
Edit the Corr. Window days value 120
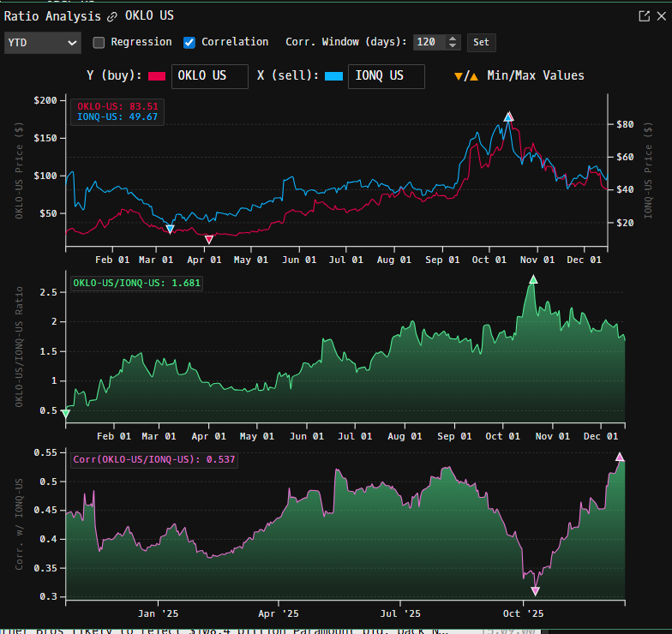(x=430, y=42)
